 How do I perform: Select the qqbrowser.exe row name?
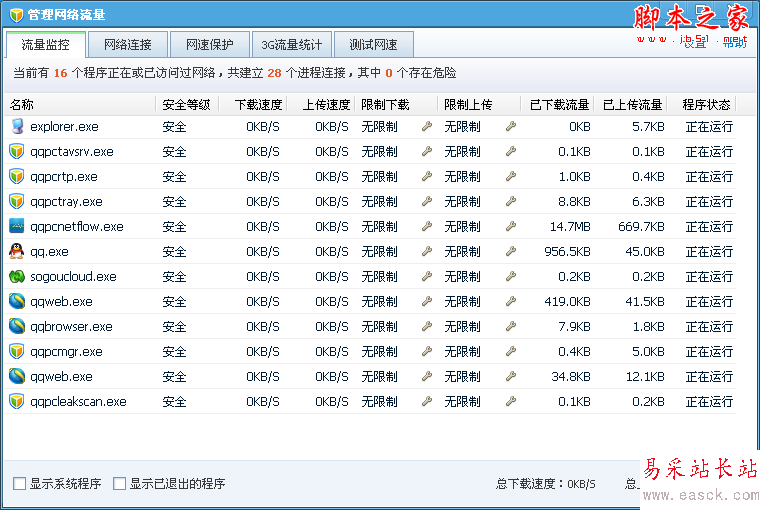71,326
